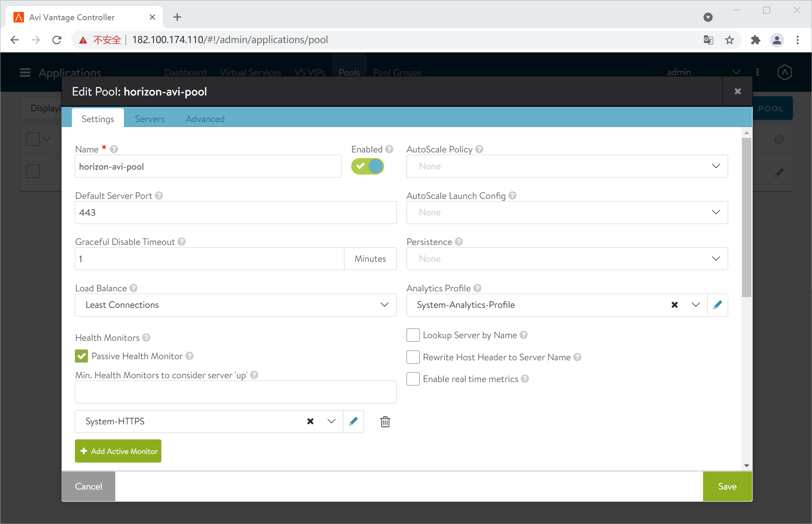The width and height of the screenshot is (812, 524).
Task: Show help for Persistence field
Action: pyautogui.click(x=459, y=242)
